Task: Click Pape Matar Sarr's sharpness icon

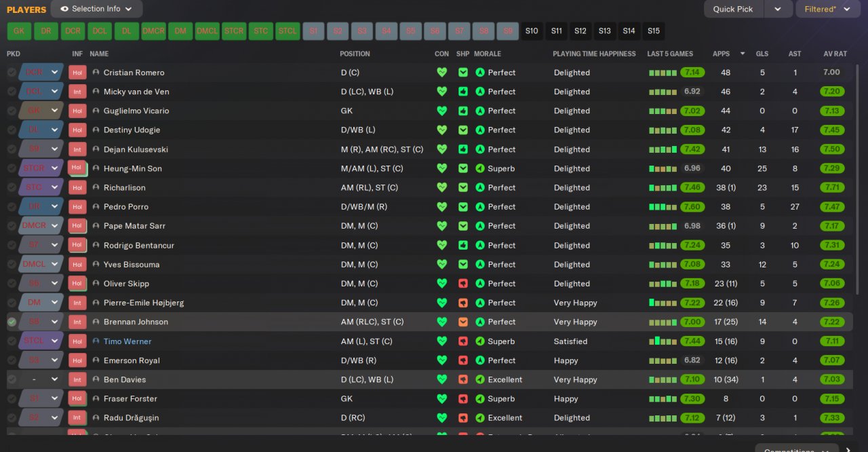Action: click(463, 226)
